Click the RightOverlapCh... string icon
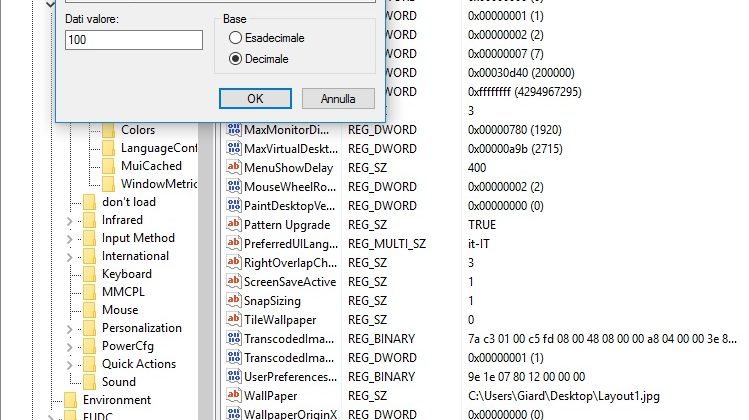Image resolution: width=749 pixels, height=420 pixels. pyautogui.click(x=234, y=262)
